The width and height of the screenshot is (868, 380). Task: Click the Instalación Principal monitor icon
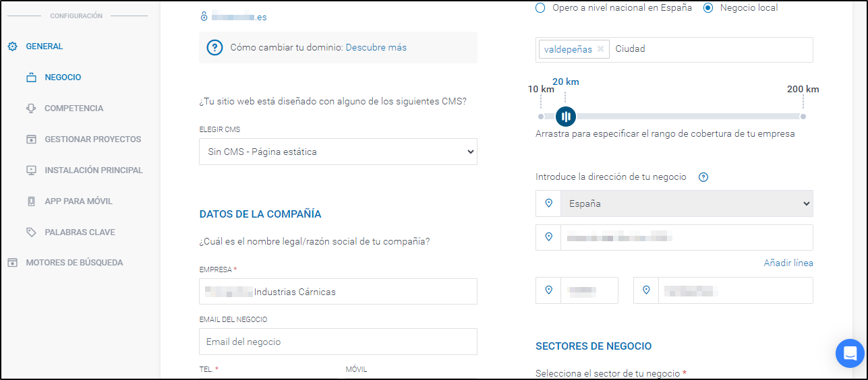click(x=31, y=170)
